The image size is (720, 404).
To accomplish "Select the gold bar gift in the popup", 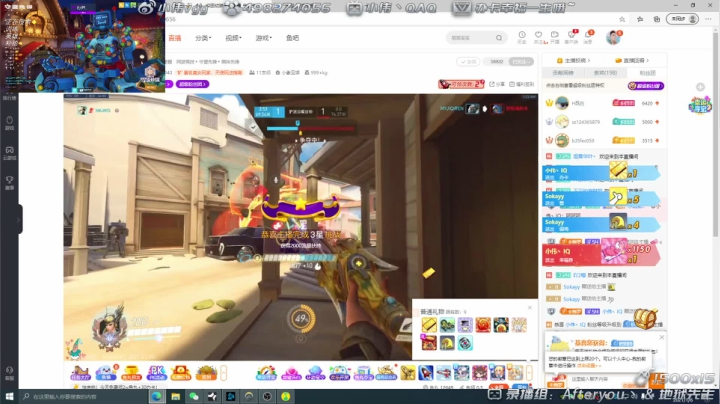I will (x=429, y=325).
